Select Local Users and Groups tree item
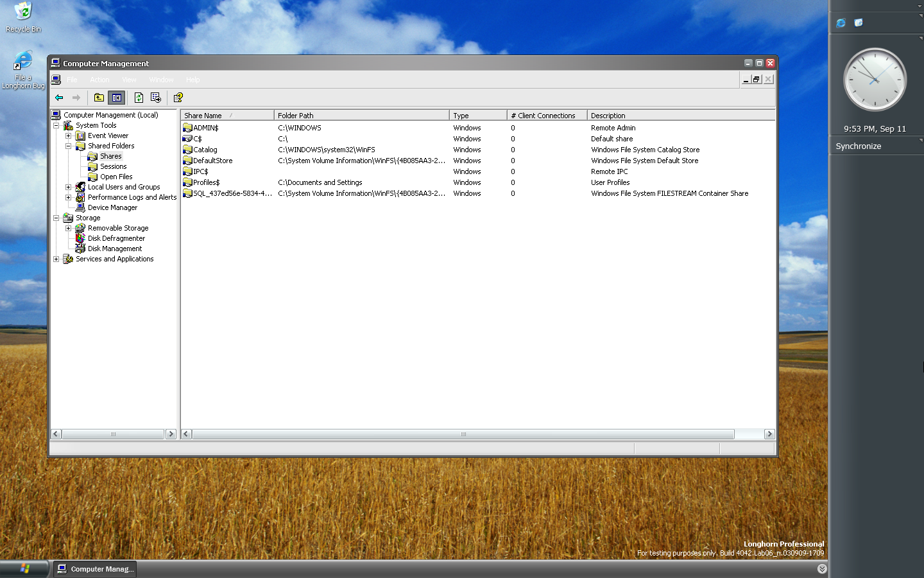This screenshot has height=578, width=924. click(124, 187)
